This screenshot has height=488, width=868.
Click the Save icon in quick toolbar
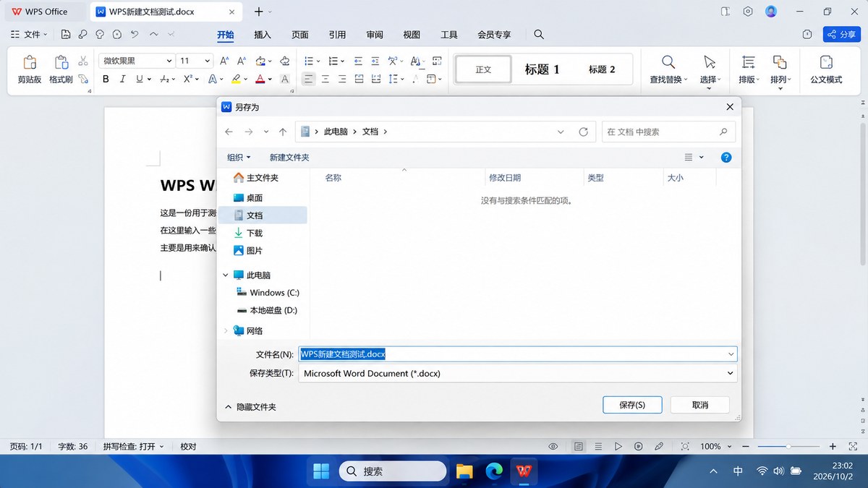[66, 34]
